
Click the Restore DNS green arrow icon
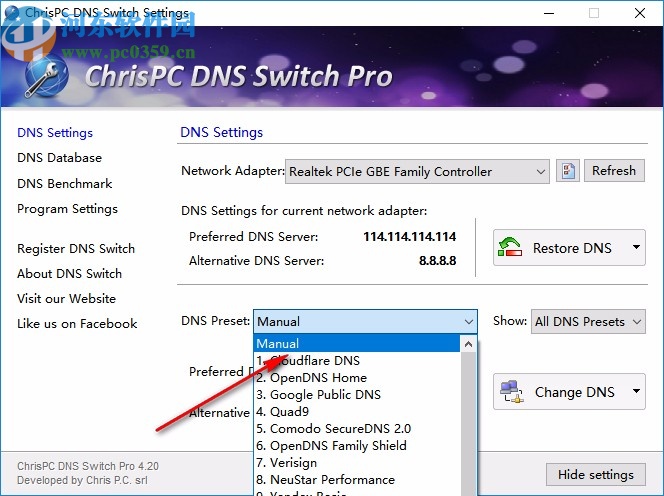pyautogui.click(x=509, y=247)
